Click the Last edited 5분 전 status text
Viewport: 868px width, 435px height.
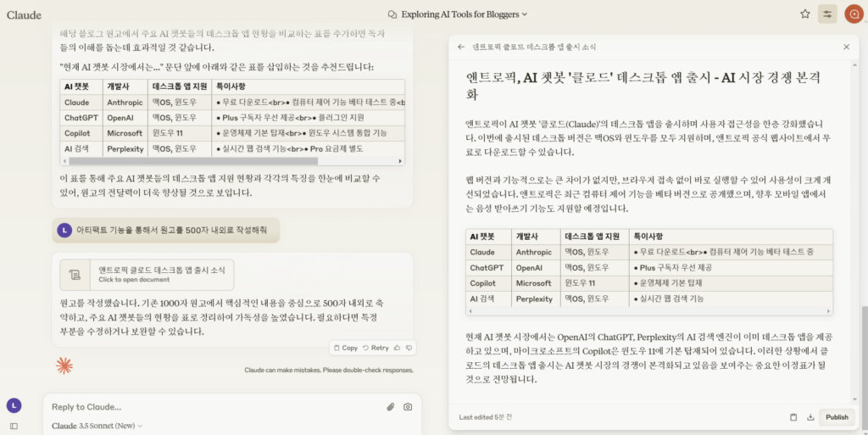pos(486,417)
